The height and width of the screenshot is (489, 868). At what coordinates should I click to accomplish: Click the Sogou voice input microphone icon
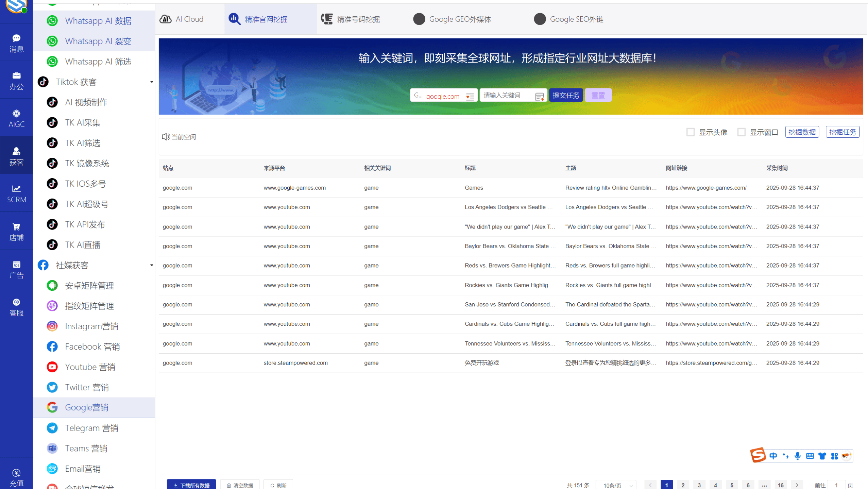click(798, 456)
